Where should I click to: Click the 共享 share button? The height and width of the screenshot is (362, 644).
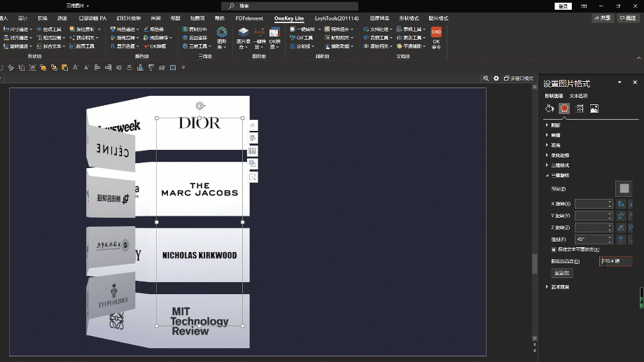tap(603, 18)
